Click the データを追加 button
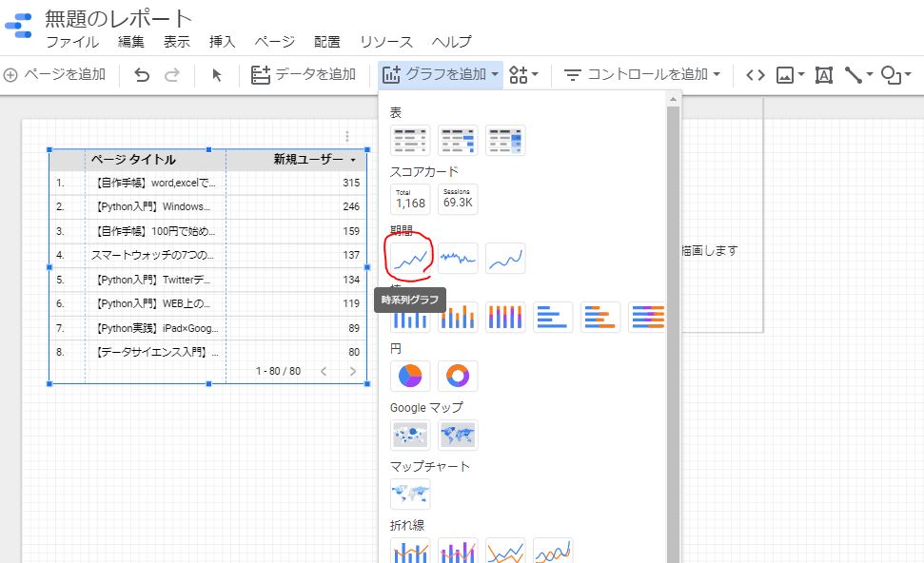The height and width of the screenshot is (563, 924). [304, 74]
